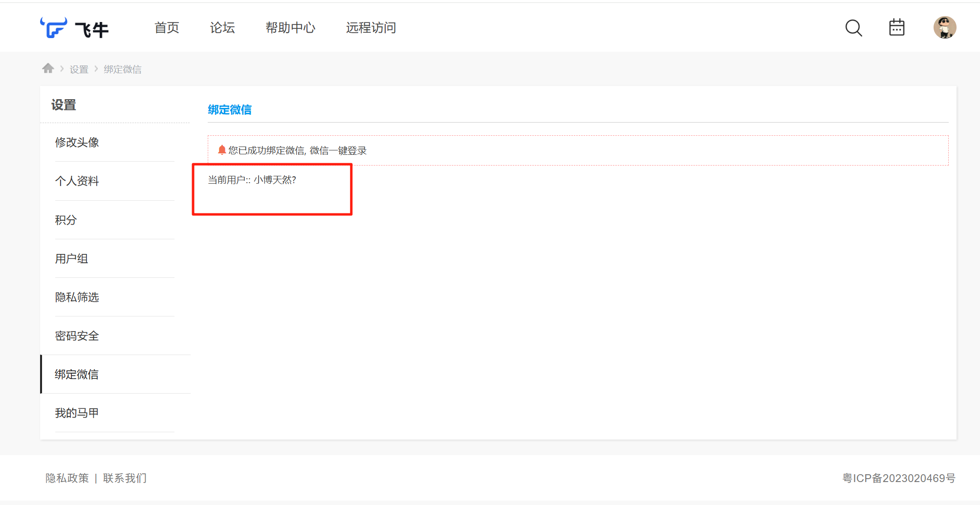Open the search icon in the header
The width and height of the screenshot is (980, 505).
pos(853,28)
